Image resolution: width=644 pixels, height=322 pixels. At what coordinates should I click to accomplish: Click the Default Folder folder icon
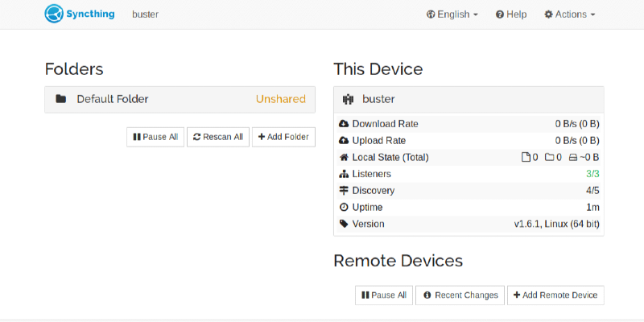point(60,99)
